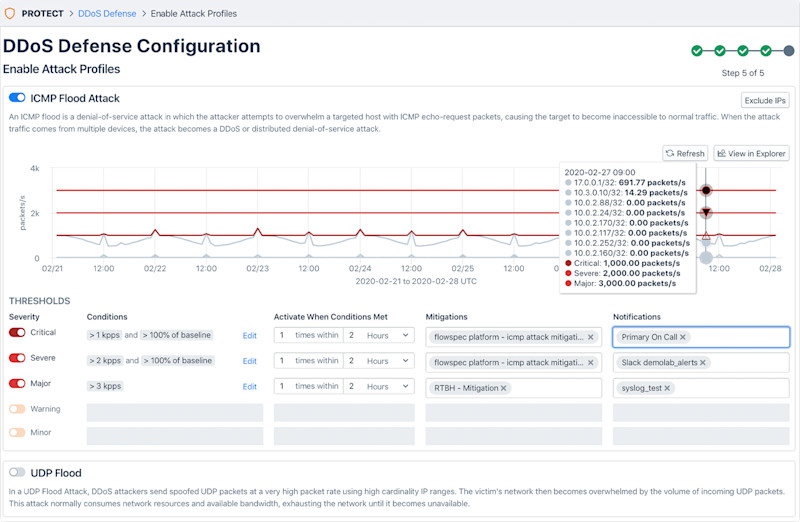Open the Hours dropdown in Critical row
The image size is (800, 522).
coord(388,335)
